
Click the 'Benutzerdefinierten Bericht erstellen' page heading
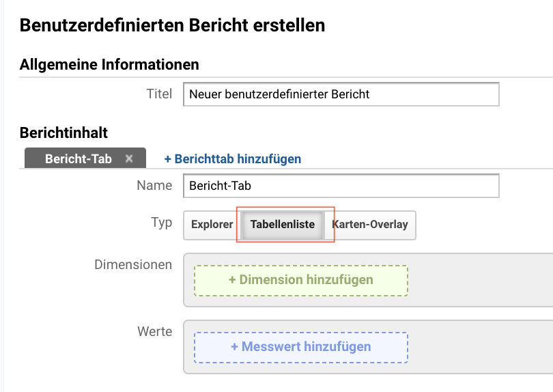pos(173,25)
